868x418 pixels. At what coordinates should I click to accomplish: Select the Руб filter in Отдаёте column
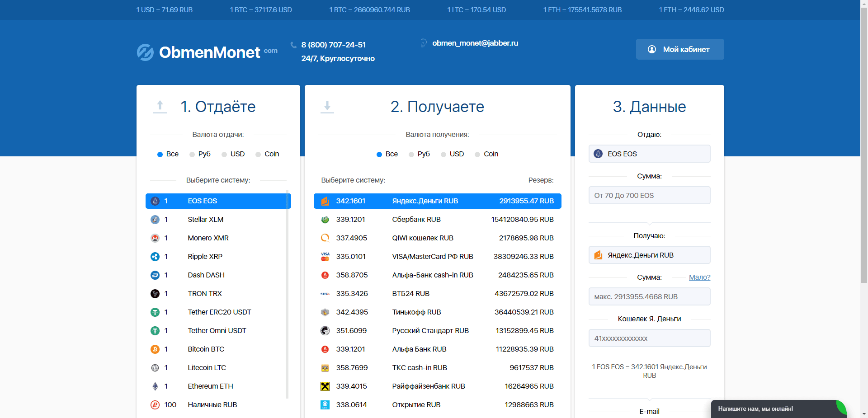(192, 154)
